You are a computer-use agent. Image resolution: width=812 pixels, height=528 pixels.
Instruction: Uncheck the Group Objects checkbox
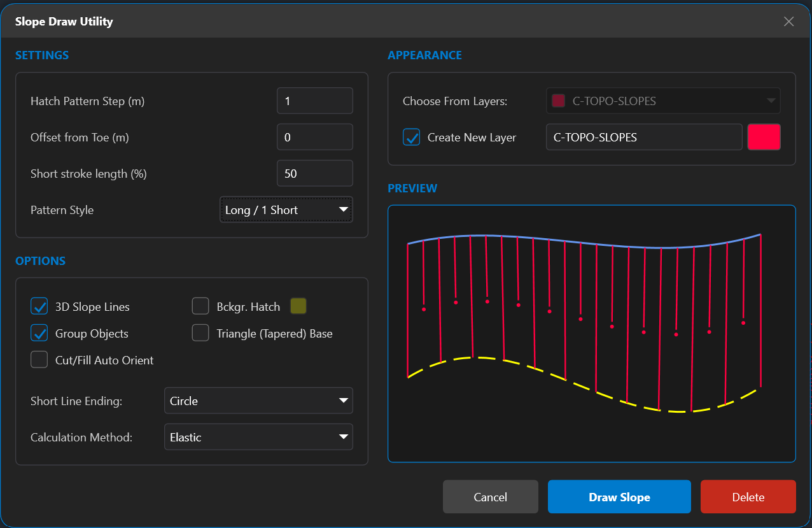(x=39, y=333)
